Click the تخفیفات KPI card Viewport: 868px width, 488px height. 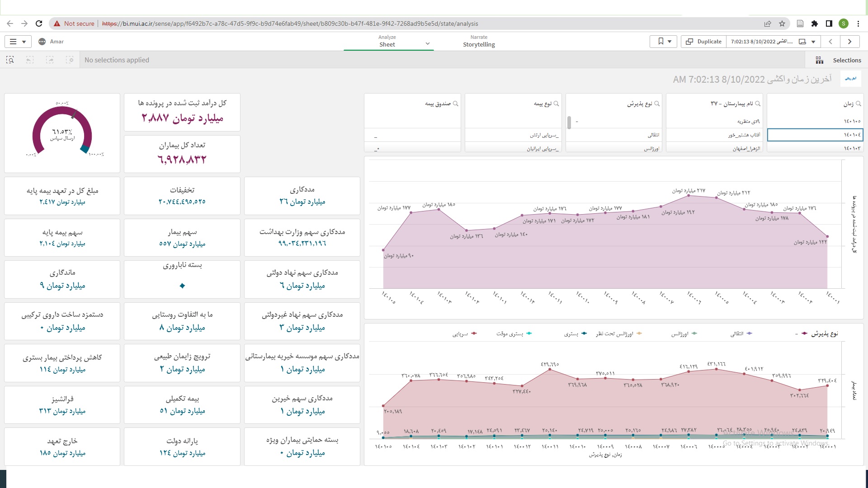point(182,196)
